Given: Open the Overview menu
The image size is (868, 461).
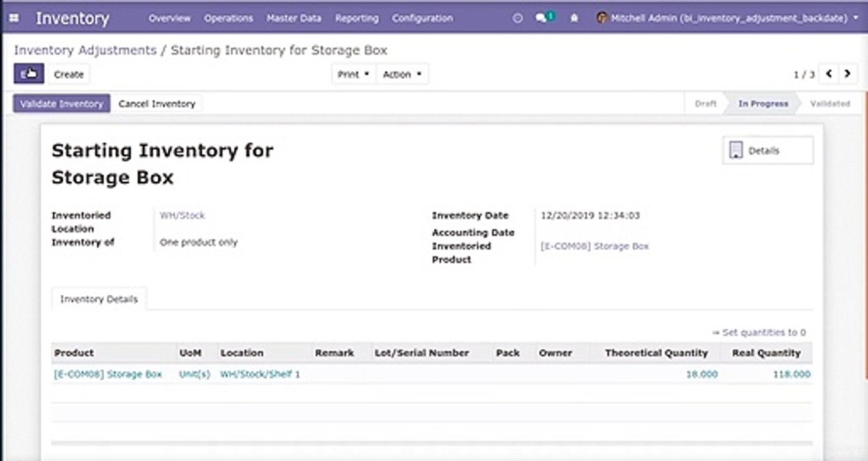Looking at the screenshot, I should (170, 19).
